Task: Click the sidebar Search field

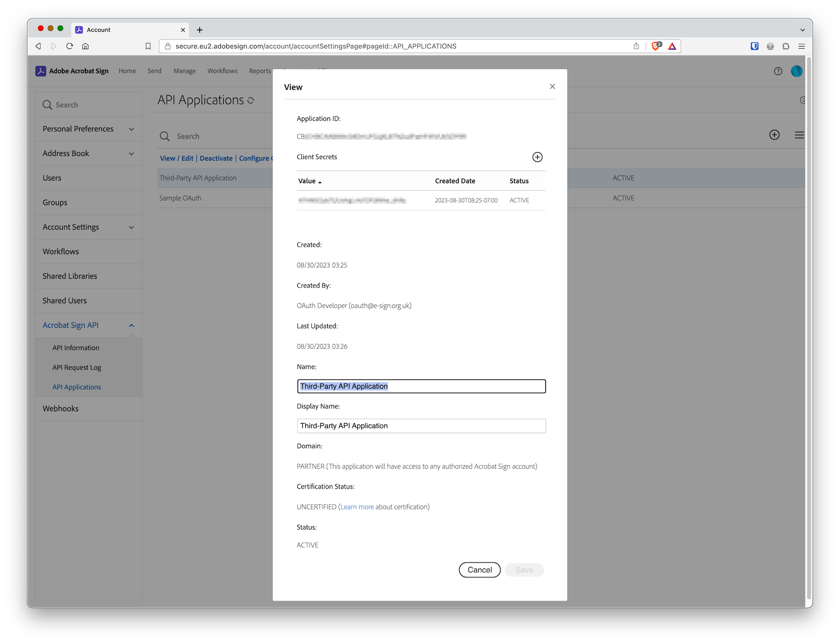Action: [x=89, y=105]
